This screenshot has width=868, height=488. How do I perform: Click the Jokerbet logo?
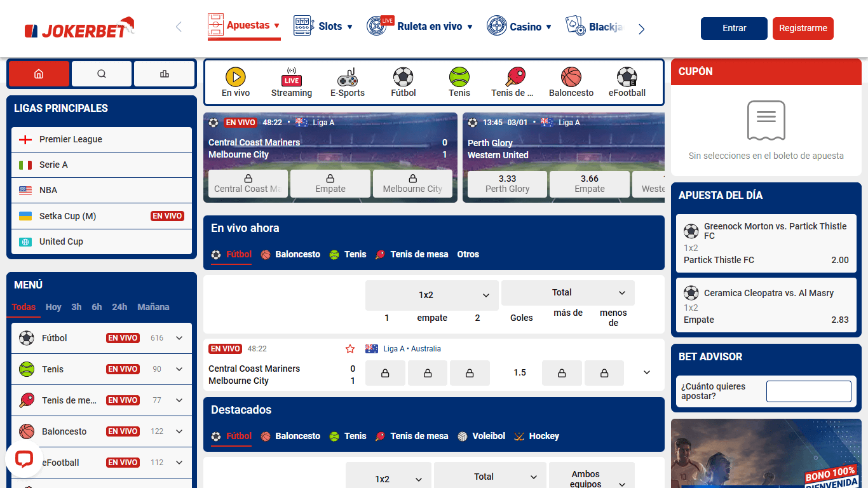(x=79, y=28)
